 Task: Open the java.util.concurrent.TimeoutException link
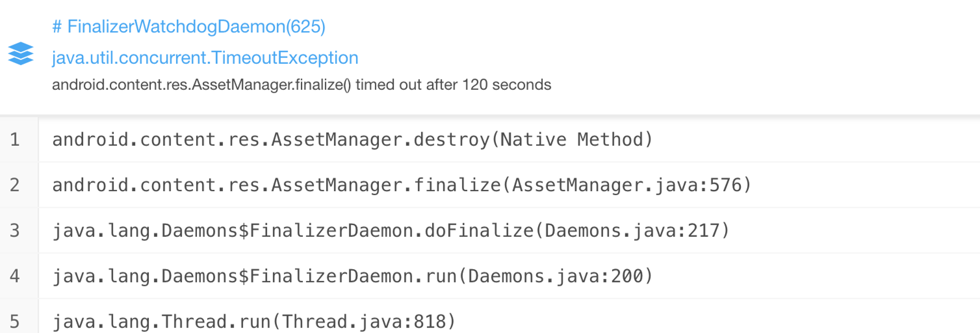click(205, 58)
